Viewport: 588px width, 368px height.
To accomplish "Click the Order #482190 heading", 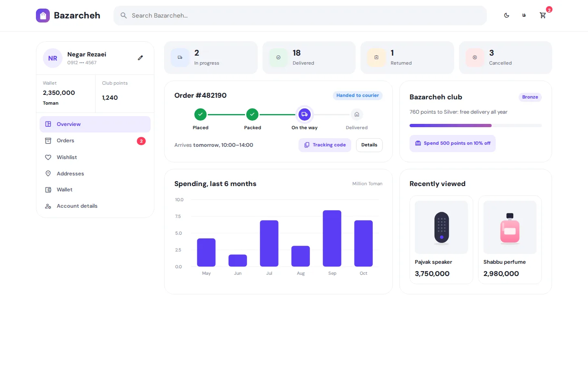I will (200, 96).
